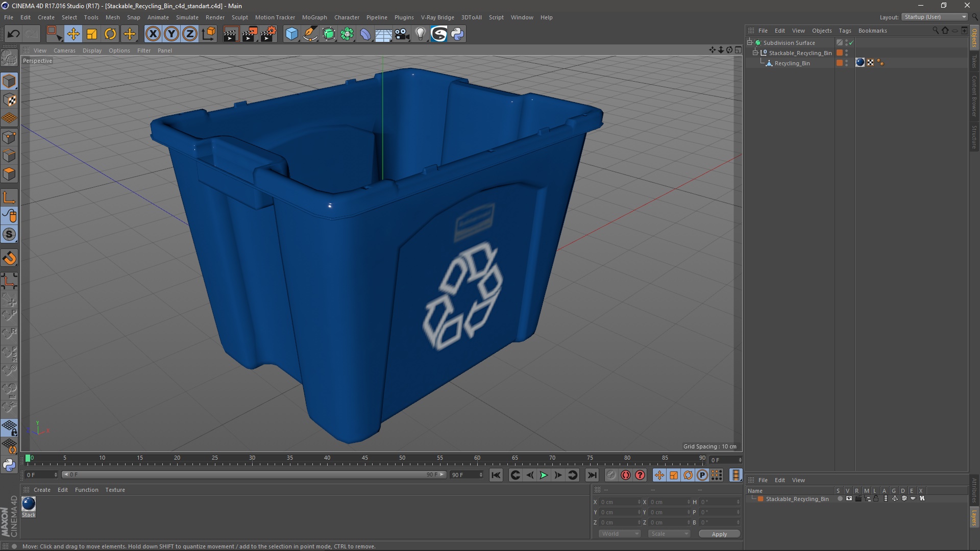Open the World coordinate dropdown
Image resolution: width=980 pixels, height=551 pixels.
point(620,534)
